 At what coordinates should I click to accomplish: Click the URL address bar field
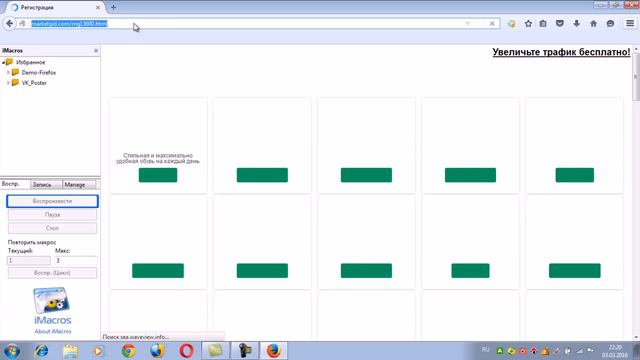(x=245, y=24)
